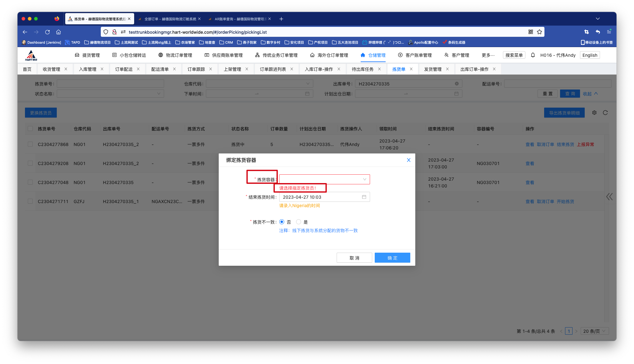Screen dimensions: 634x364
Task: Expand side panel with double-chevron icon
Action: coord(609,197)
